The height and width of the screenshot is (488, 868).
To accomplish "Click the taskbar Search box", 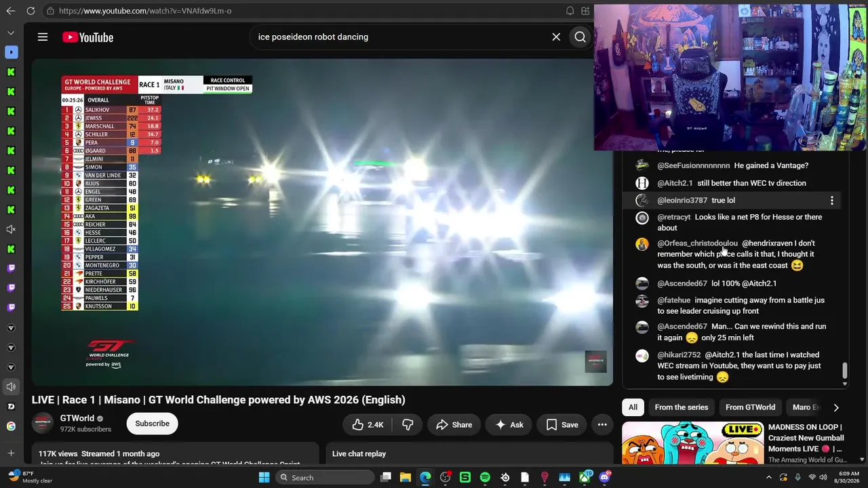I will click(325, 477).
